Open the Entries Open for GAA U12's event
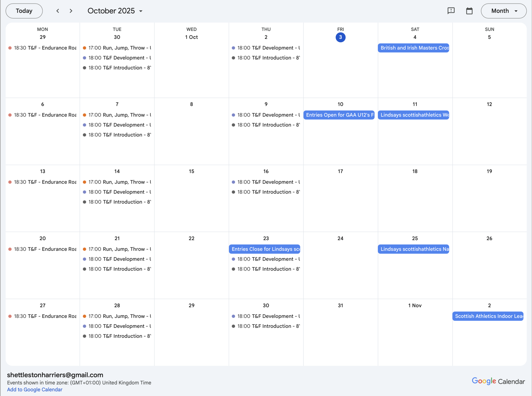532x396 pixels. pos(339,115)
